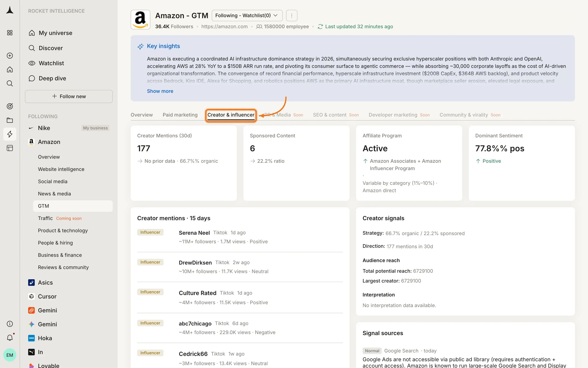Click the black 'In' company icon
The width and height of the screenshot is (588, 368).
[x=31, y=352]
